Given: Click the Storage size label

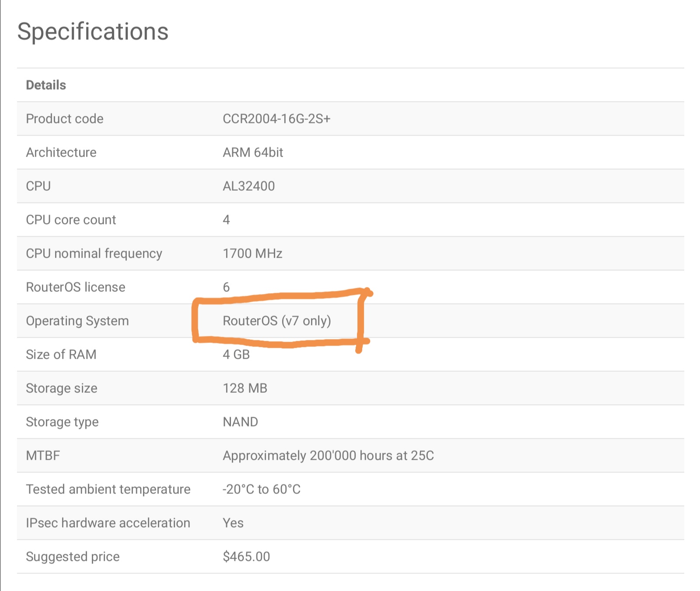Looking at the screenshot, I should tap(62, 388).
